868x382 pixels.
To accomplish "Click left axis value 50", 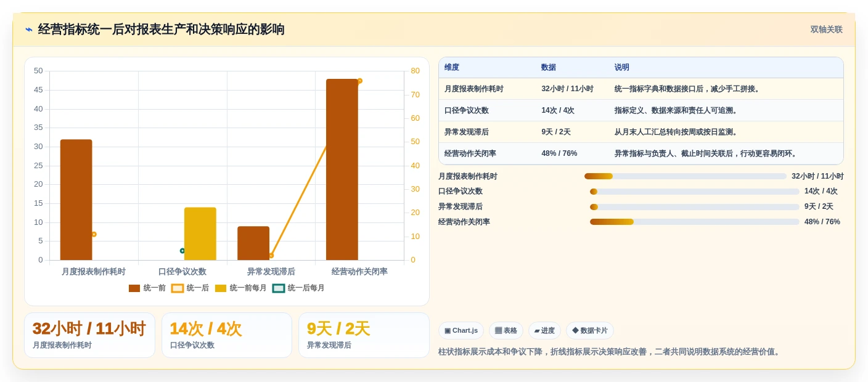I will click(x=38, y=71).
